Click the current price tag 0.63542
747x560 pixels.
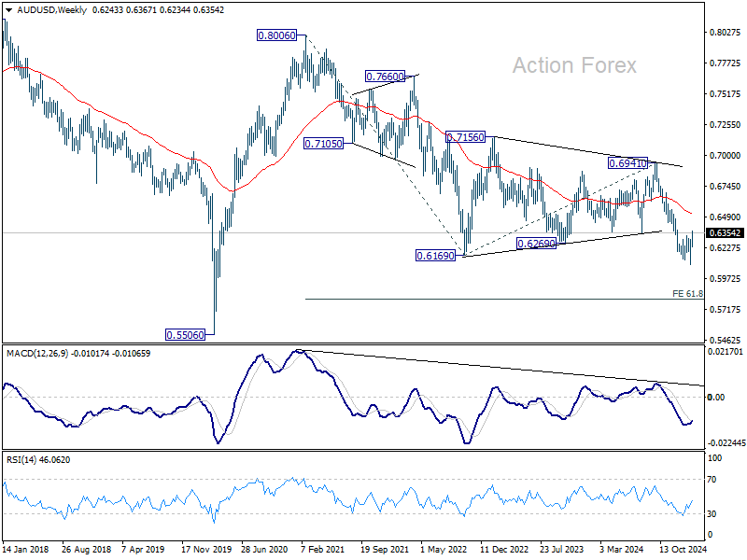tap(726, 232)
